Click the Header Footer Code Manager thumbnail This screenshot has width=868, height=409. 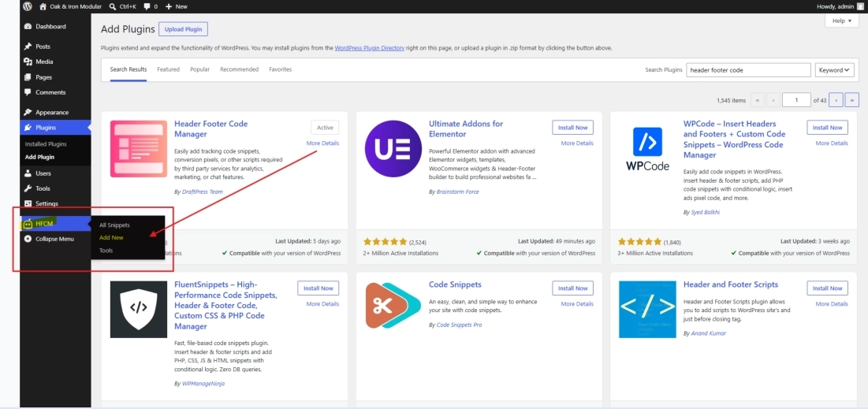point(139,149)
